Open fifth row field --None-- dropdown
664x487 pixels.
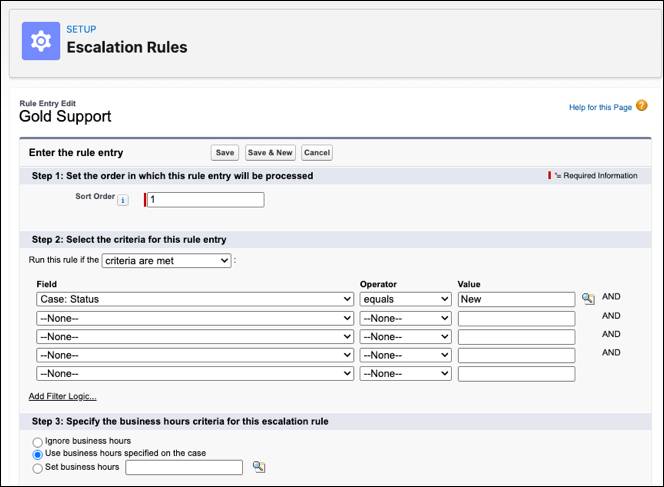(x=195, y=374)
